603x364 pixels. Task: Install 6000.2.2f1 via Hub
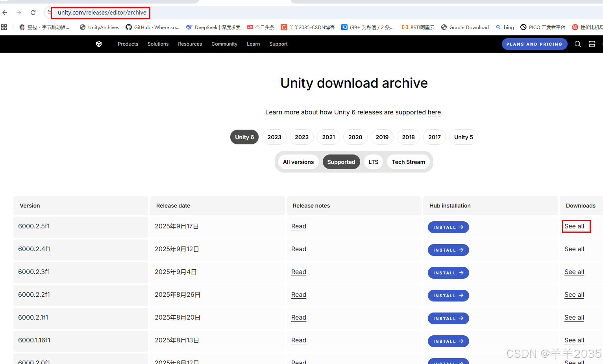tap(448, 296)
